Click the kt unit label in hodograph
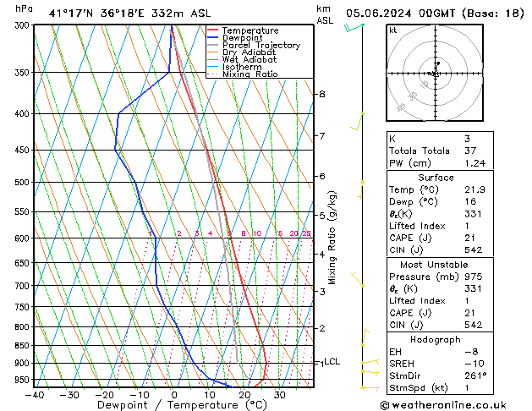The width and height of the screenshot is (532, 411). coord(393,30)
